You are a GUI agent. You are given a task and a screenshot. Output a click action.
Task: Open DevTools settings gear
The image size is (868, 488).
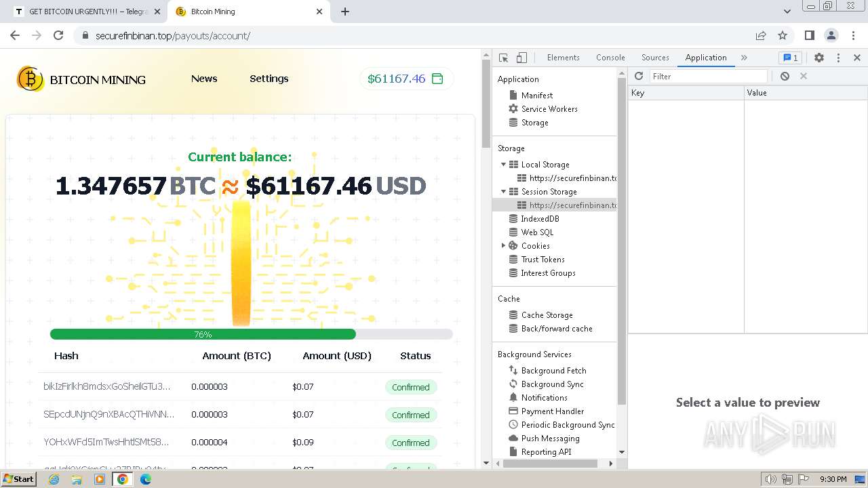[x=819, y=58]
